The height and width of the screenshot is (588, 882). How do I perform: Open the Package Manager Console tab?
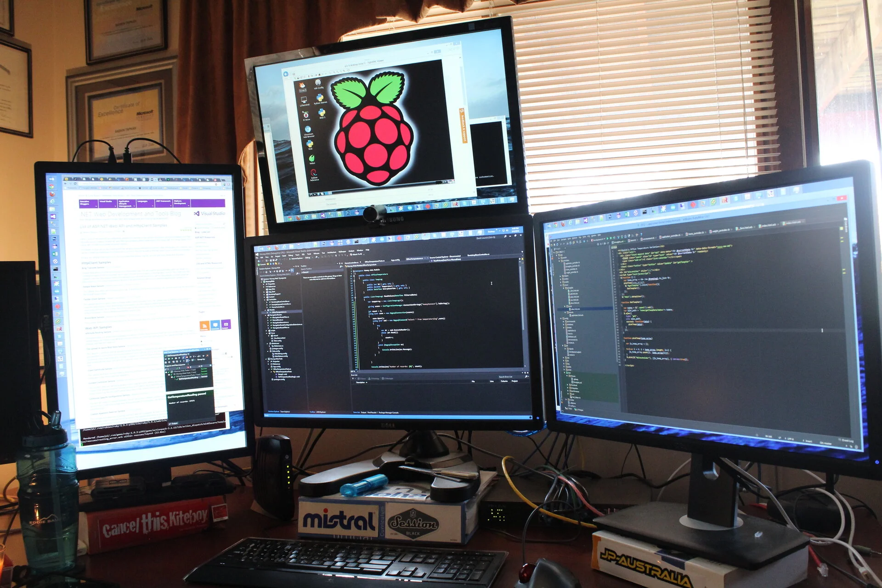[389, 413]
